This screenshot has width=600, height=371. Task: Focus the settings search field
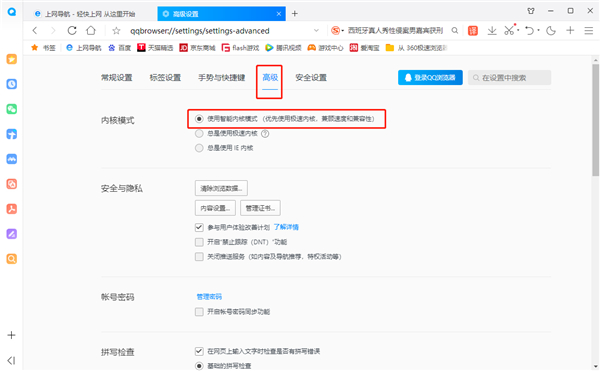pyautogui.click(x=509, y=78)
